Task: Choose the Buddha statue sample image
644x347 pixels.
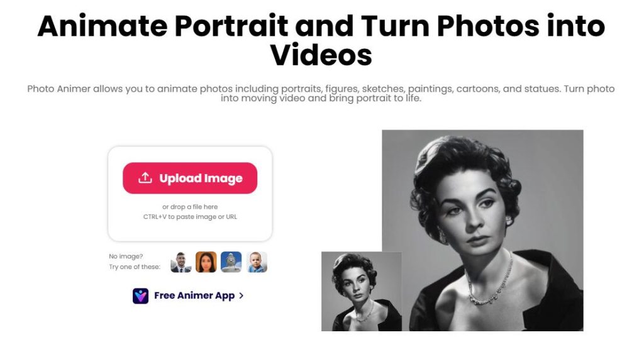Action: pos(231,262)
